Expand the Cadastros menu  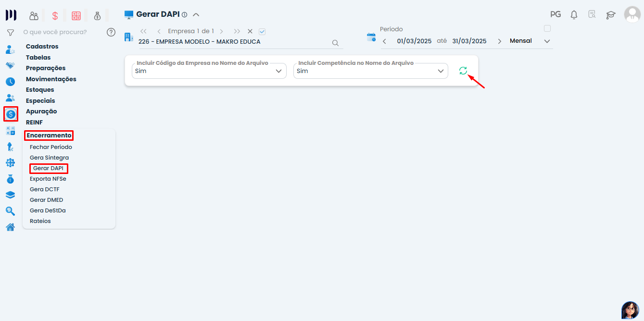(42, 47)
